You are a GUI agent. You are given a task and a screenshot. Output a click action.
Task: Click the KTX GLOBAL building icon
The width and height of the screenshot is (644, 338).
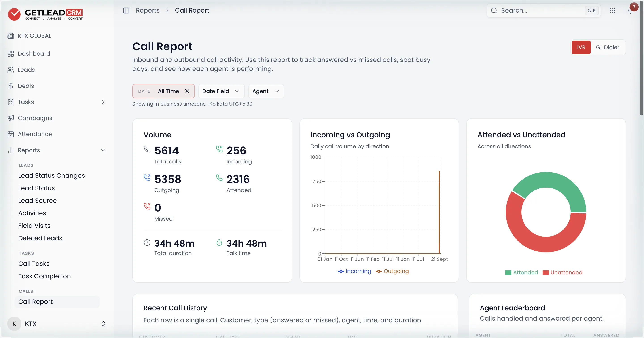[x=11, y=36]
